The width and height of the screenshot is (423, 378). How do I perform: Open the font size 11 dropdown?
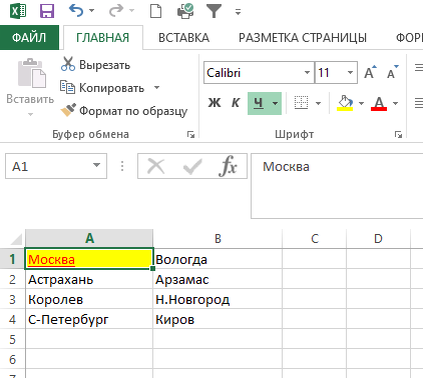(x=350, y=72)
